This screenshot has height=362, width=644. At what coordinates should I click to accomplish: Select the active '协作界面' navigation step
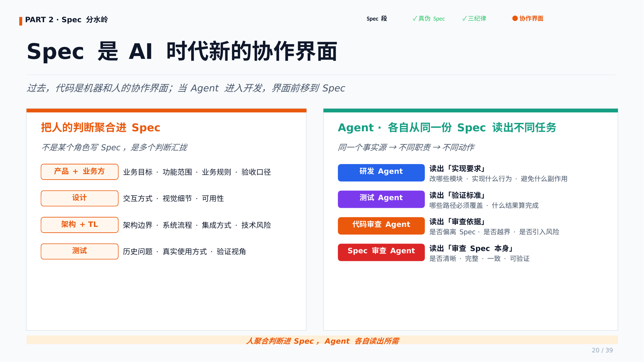point(528,19)
